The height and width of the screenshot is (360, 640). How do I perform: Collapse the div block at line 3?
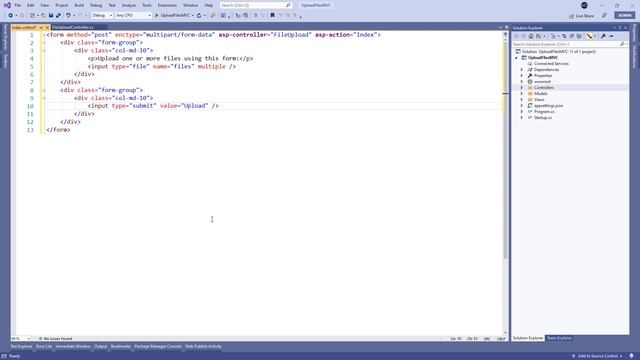tap(44, 51)
